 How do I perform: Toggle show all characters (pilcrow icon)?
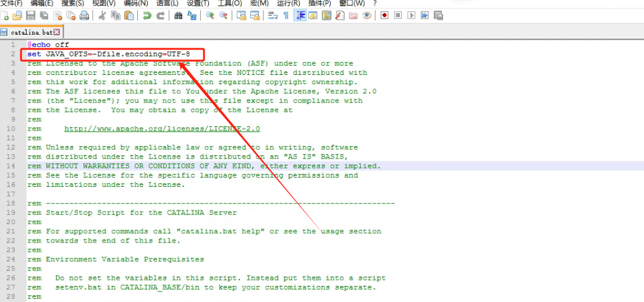(x=286, y=15)
